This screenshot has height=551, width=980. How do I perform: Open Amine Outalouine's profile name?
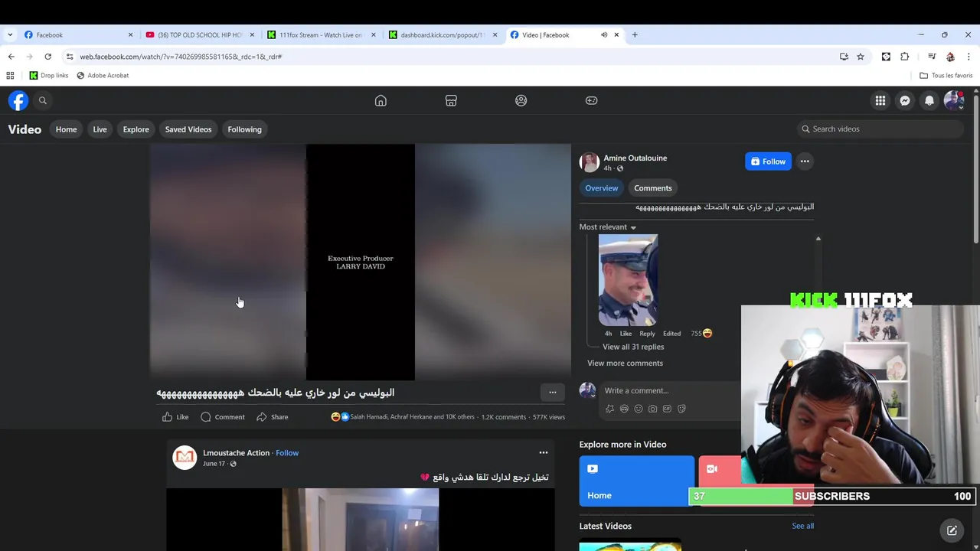(x=635, y=158)
